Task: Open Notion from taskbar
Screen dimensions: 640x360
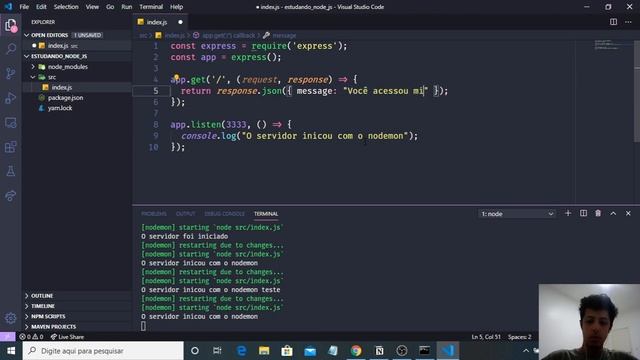Action: click(379, 351)
